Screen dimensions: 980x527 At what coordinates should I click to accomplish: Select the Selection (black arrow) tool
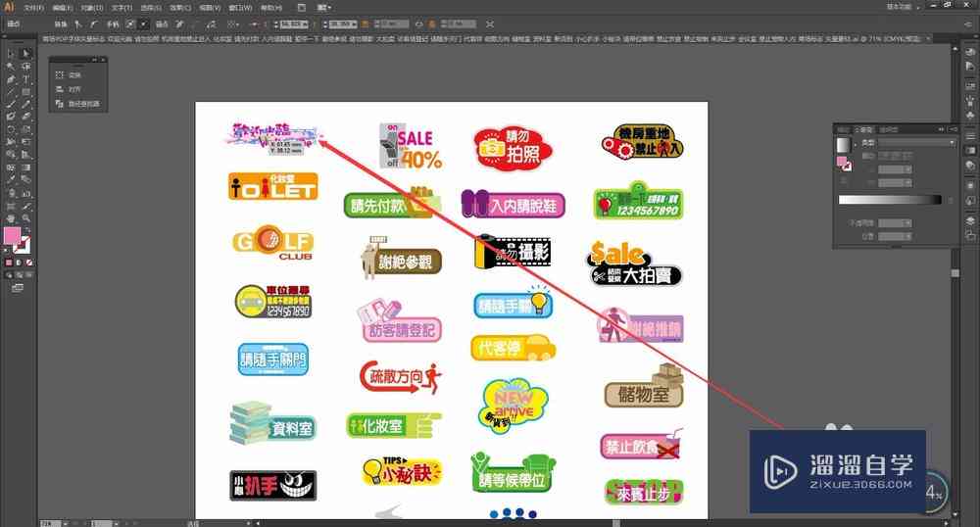pyautogui.click(x=10, y=54)
